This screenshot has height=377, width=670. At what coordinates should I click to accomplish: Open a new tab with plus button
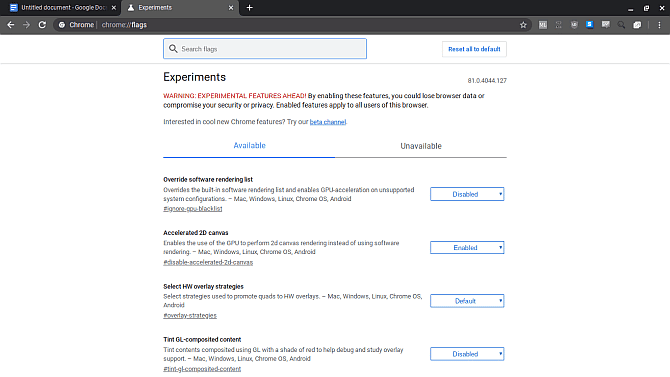250,8
